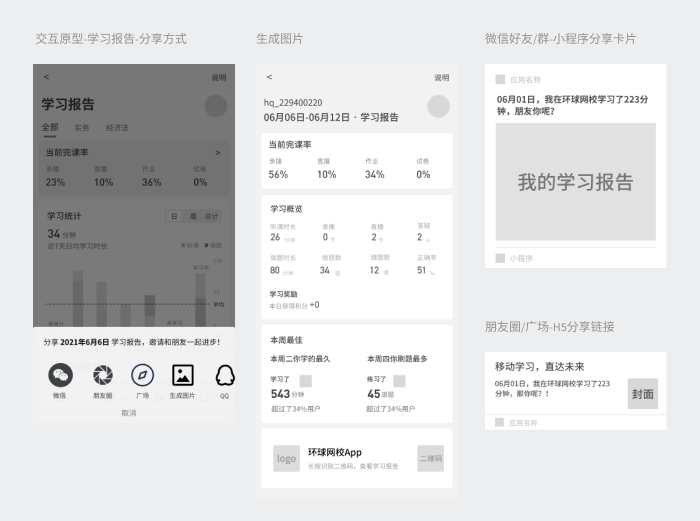Click the 23% 录播 value in 学习报告
Image resolution: width=700 pixels, height=521 pixels.
point(55,182)
